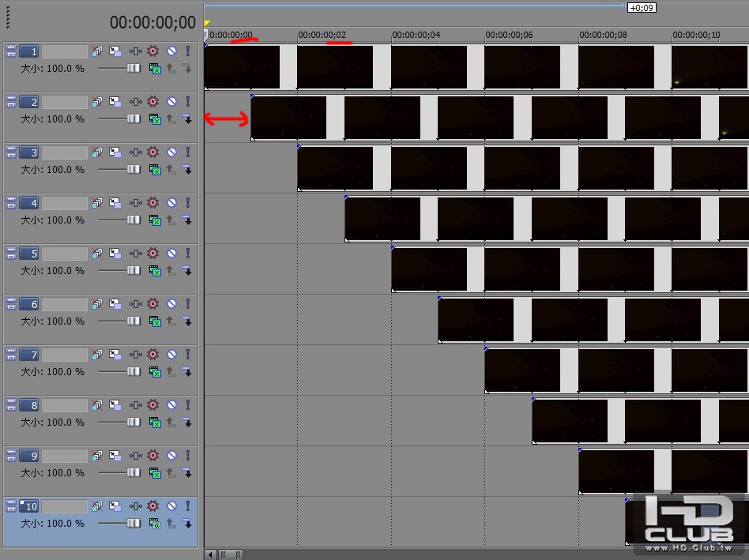Open automation settings on track 1

click(136, 51)
